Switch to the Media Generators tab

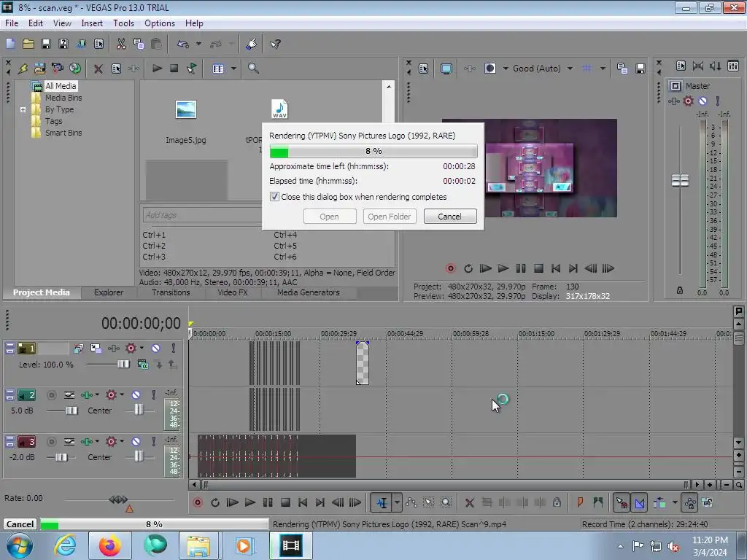(x=309, y=292)
